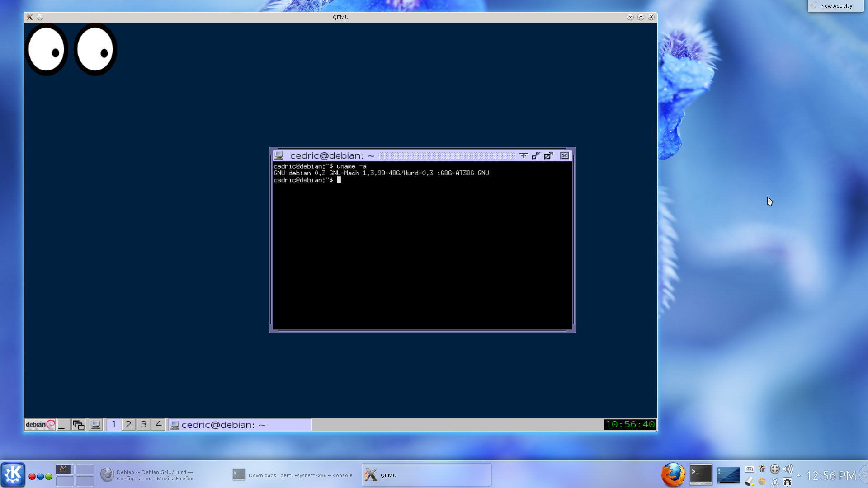
Task: Expand hidden system tray icons arrow
Action: point(798,475)
